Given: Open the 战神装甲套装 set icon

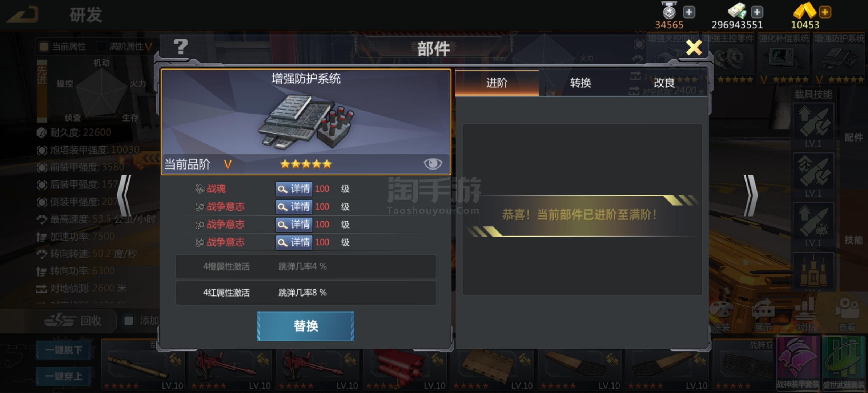Looking at the screenshot, I should (798, 363).
